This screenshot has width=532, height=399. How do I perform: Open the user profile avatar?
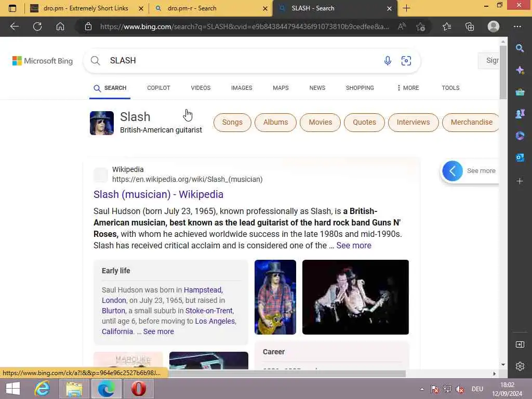click(x=494, y=26)
